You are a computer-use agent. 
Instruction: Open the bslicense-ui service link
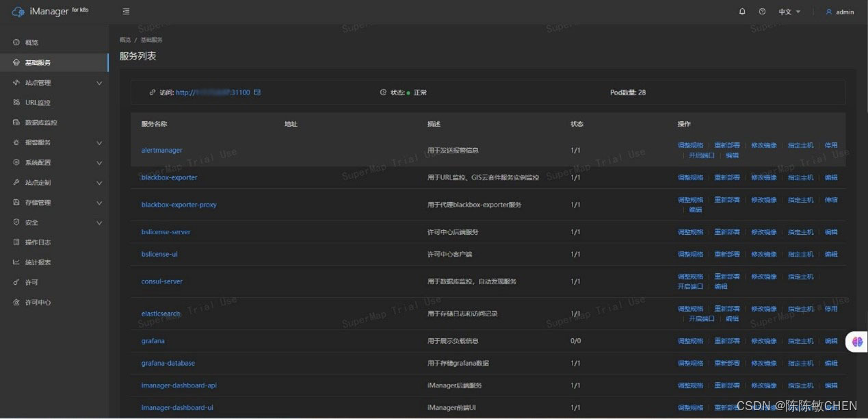(x=159, y=254)
